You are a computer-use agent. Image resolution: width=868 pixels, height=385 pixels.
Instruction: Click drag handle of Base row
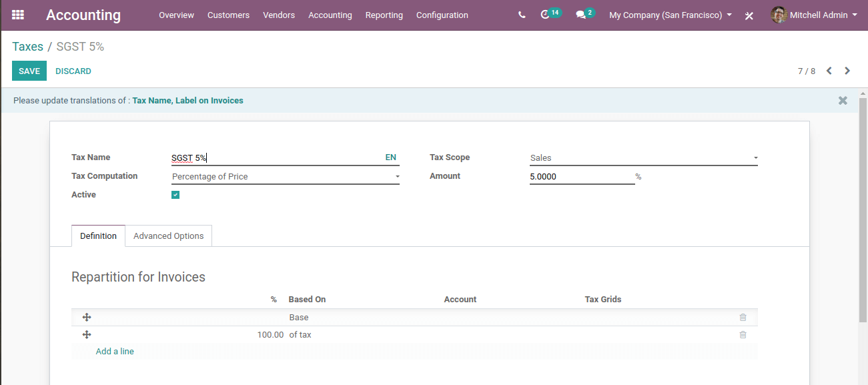point(87,318)
